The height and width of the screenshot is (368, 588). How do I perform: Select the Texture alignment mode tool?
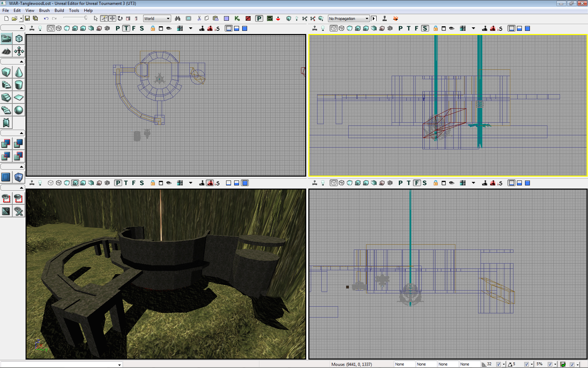(x=19, y=51)
